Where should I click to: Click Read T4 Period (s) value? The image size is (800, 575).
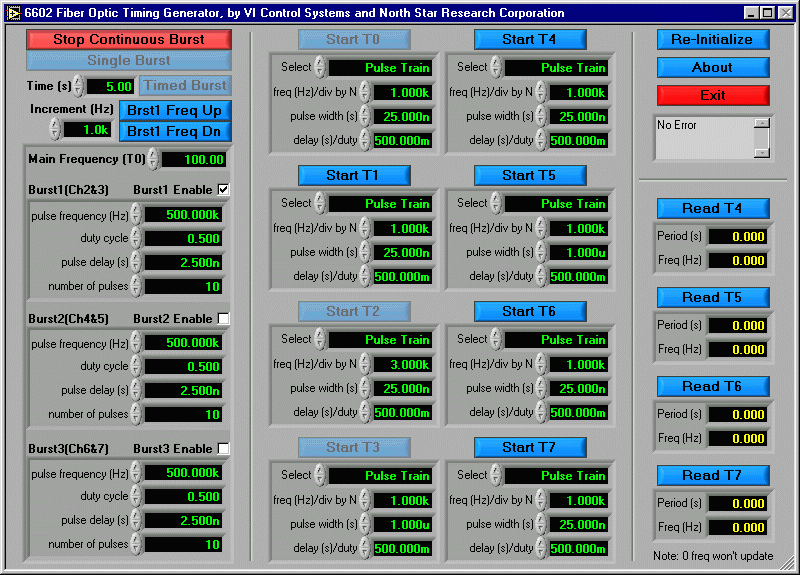click(738, 237)
